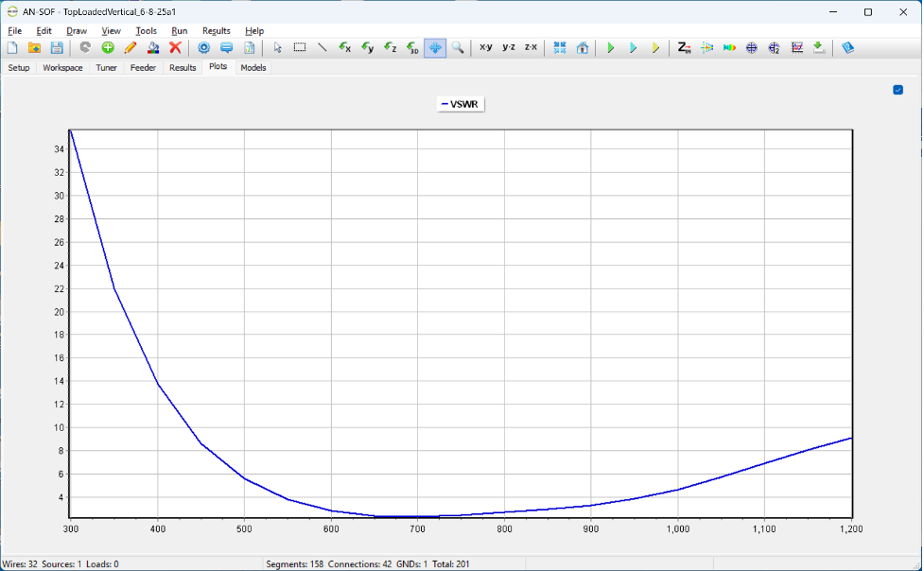Save the project with floppy disk icon
The width and height of the screenshot is (924, 571).
pos(57,47)
